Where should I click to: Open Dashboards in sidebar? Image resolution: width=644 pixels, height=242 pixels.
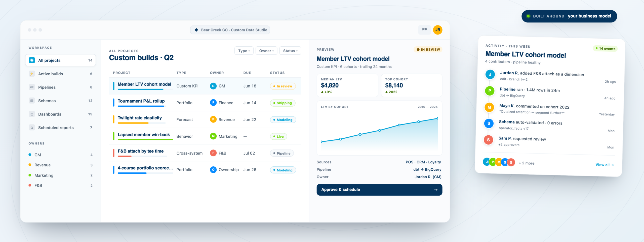coord(61,114)
